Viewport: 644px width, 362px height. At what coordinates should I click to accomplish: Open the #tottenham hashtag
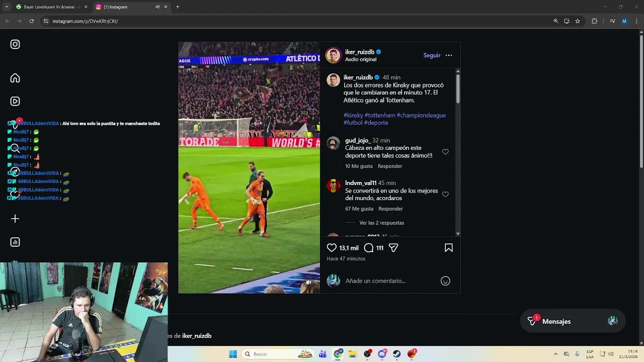click(380, 115)
